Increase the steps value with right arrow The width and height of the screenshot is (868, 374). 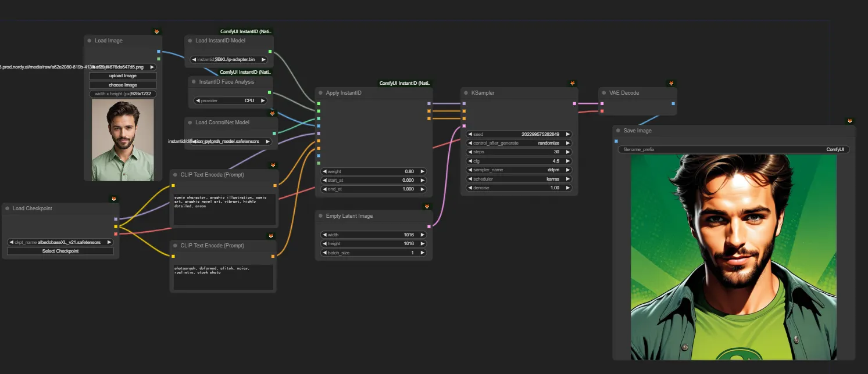[x=568, y=152]
